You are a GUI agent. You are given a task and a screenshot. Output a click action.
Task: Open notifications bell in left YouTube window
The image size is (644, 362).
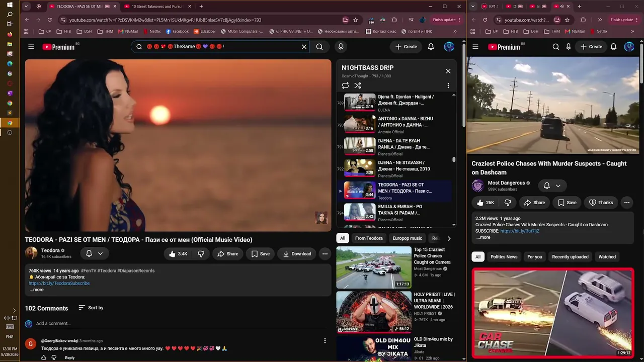[x=431, y=47]
